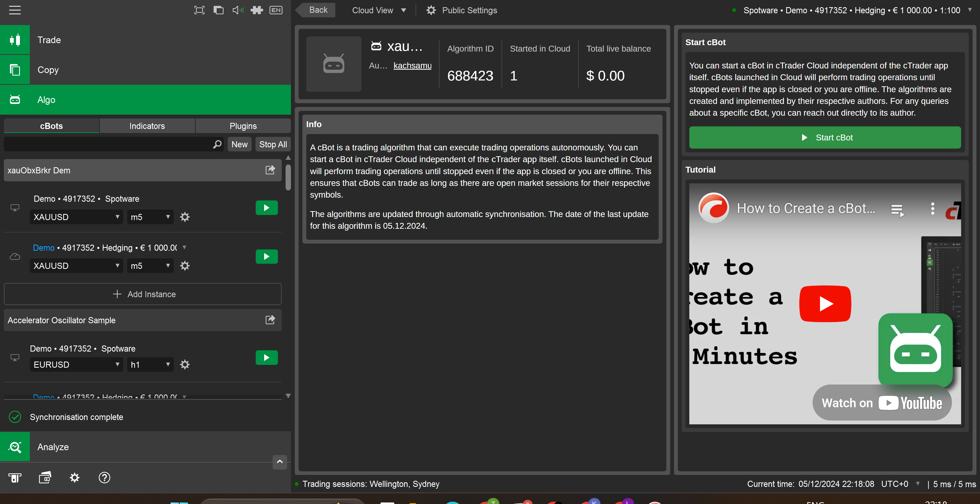The width and height of the screenshot is (980, 504).
Task: Open language selector EN icon
Action: (276, 10)
